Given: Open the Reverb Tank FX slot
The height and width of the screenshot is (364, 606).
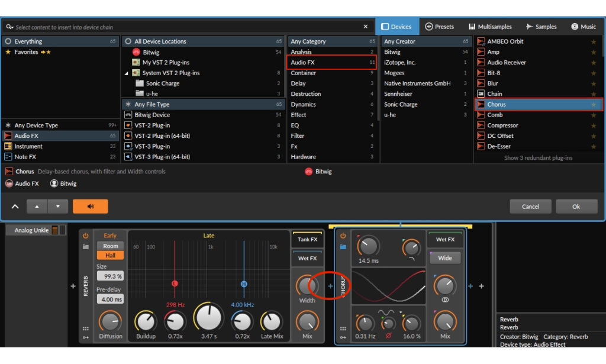Looking at the screenshot, I should tap(307, 239).
